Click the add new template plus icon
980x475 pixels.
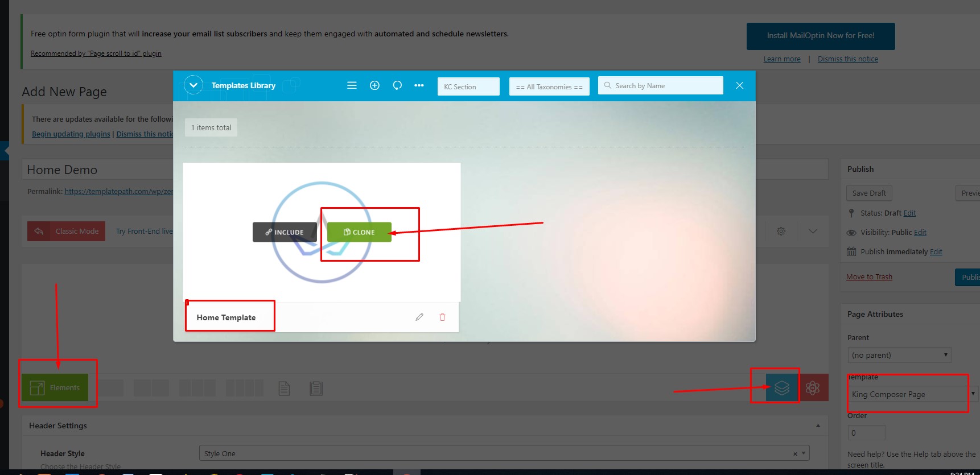(x=374, y=85)
